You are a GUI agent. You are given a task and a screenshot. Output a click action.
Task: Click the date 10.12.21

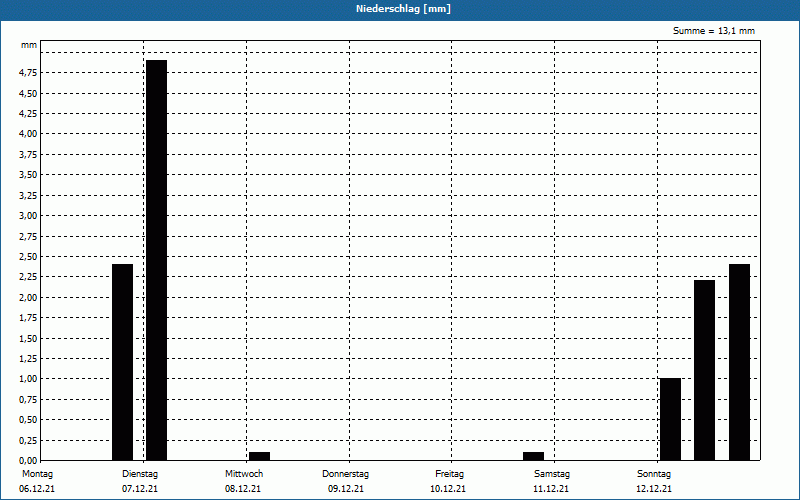pos(448,489)
